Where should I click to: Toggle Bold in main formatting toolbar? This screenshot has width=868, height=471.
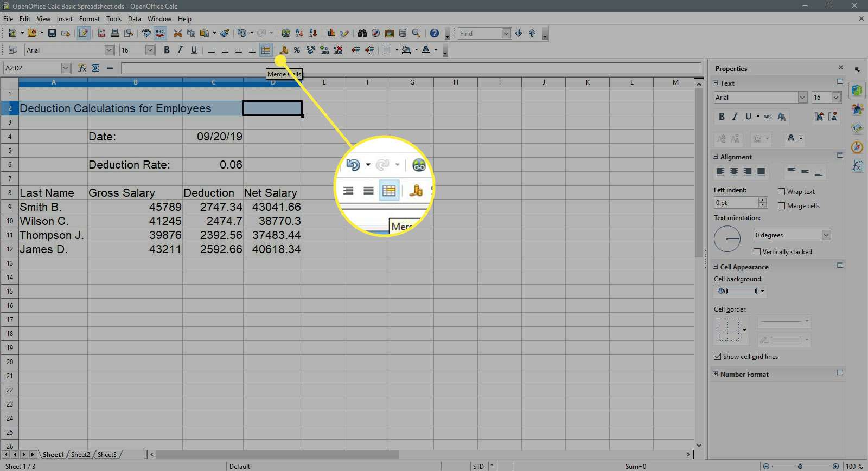click(x=167, y=50)
